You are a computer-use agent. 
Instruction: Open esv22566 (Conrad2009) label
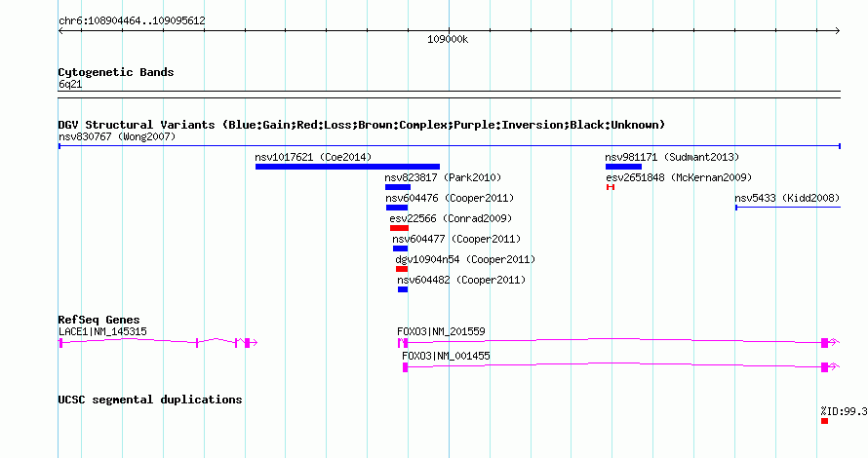click(451, 218)
